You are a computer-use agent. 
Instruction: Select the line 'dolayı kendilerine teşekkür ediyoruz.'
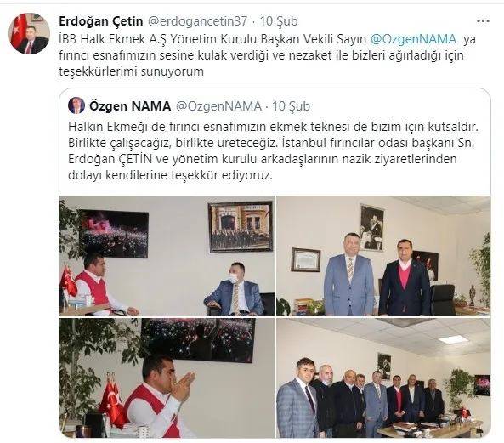pyautogui.click(x=170, y=175)
